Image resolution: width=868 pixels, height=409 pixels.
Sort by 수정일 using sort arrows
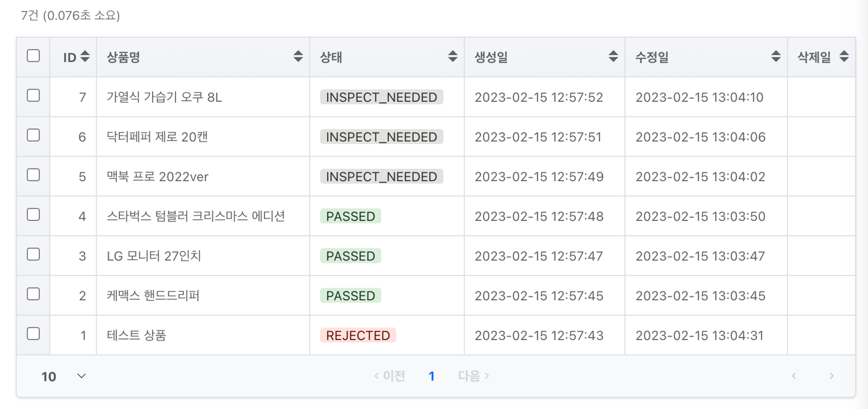776,57
